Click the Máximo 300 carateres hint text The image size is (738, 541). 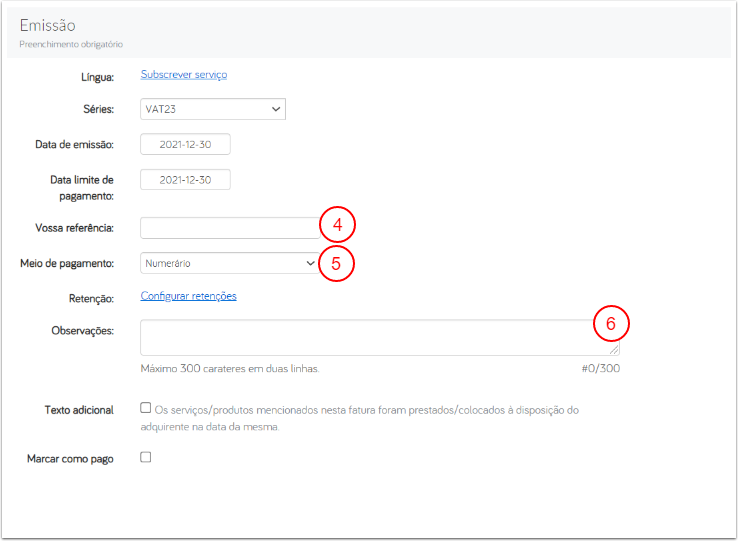tap(230, 369)
